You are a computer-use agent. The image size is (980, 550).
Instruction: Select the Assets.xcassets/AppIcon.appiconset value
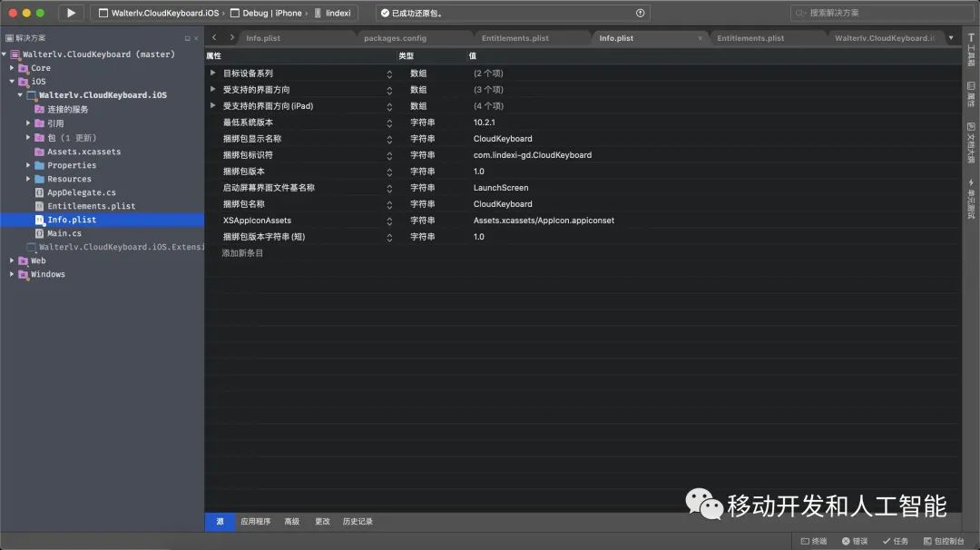[544, 220]
